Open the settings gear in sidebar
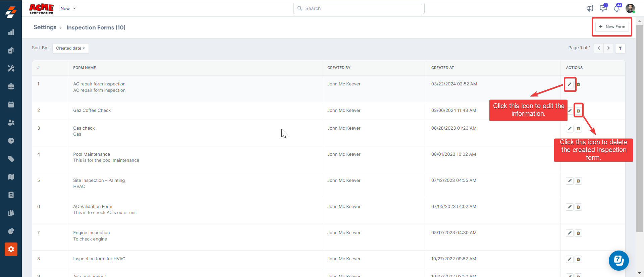Screen dimensions: 644x277 coord(11,249)
